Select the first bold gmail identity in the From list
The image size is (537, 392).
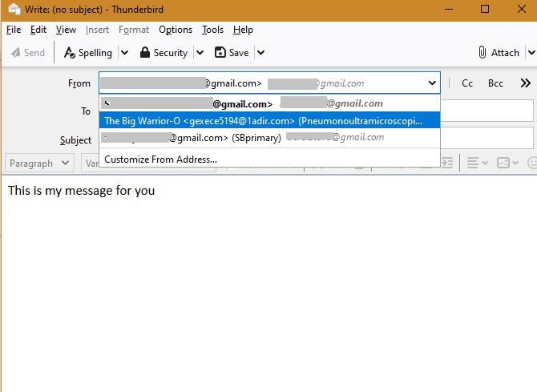click(x=269, y=103)
